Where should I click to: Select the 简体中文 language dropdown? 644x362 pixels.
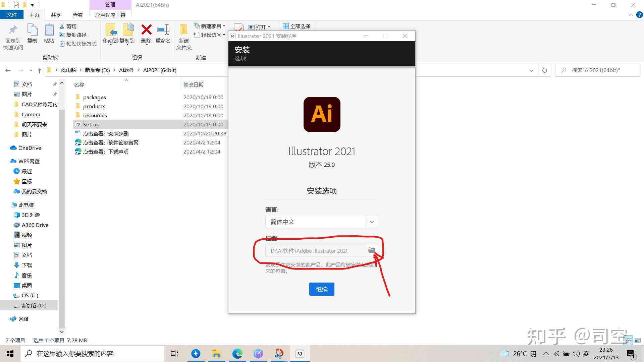point(321,222)
